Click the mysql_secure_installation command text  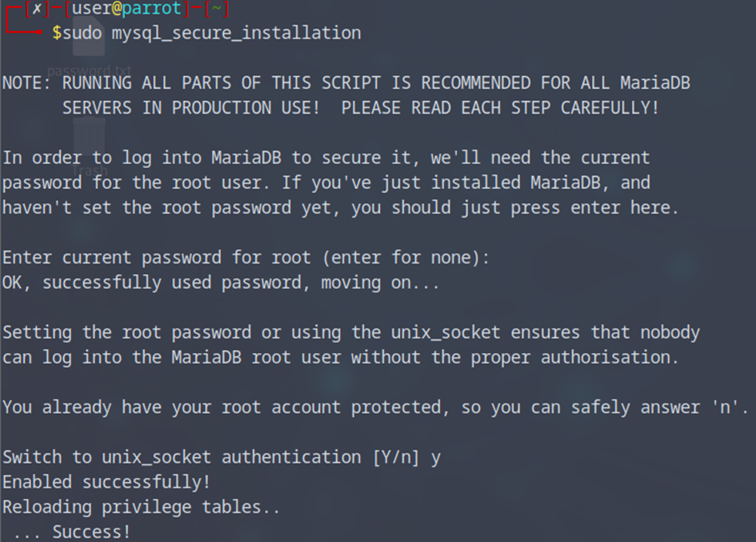tap(236, 33)
